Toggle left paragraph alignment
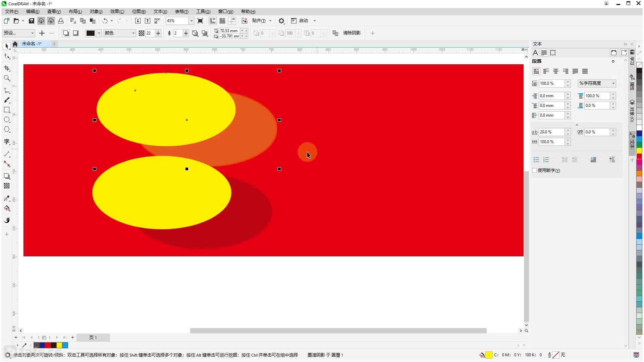Image resolution: width=644 pixels, height=362 pixels. (546, 71)
